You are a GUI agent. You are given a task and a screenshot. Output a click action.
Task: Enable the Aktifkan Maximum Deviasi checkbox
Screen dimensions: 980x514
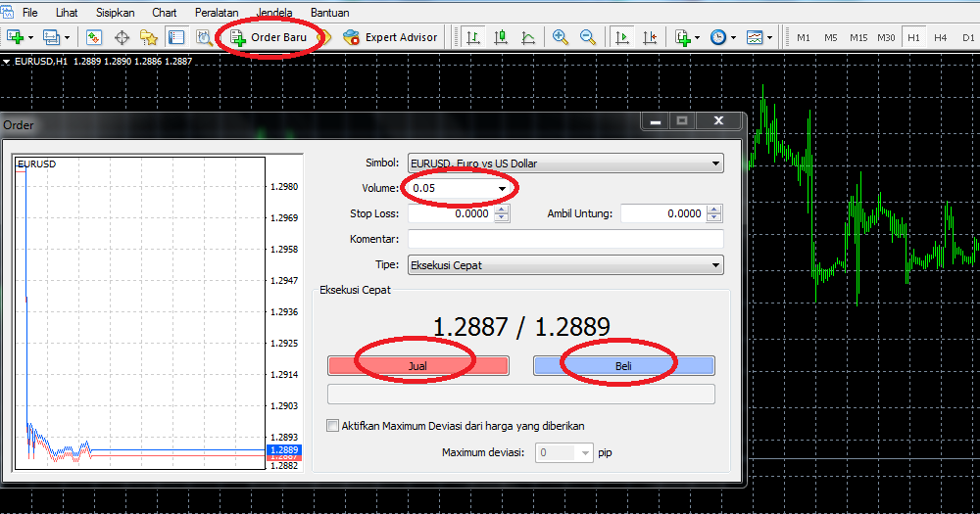point(332,426)
